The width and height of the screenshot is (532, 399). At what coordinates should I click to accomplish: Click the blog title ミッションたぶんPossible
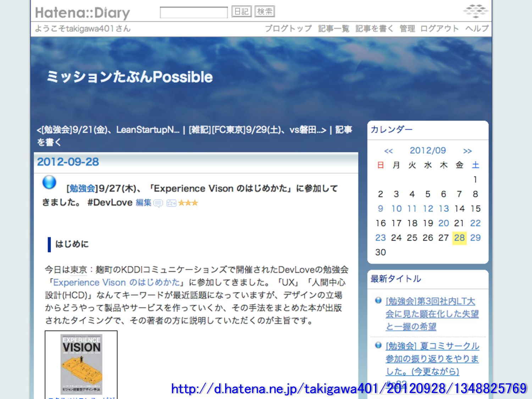130,77
